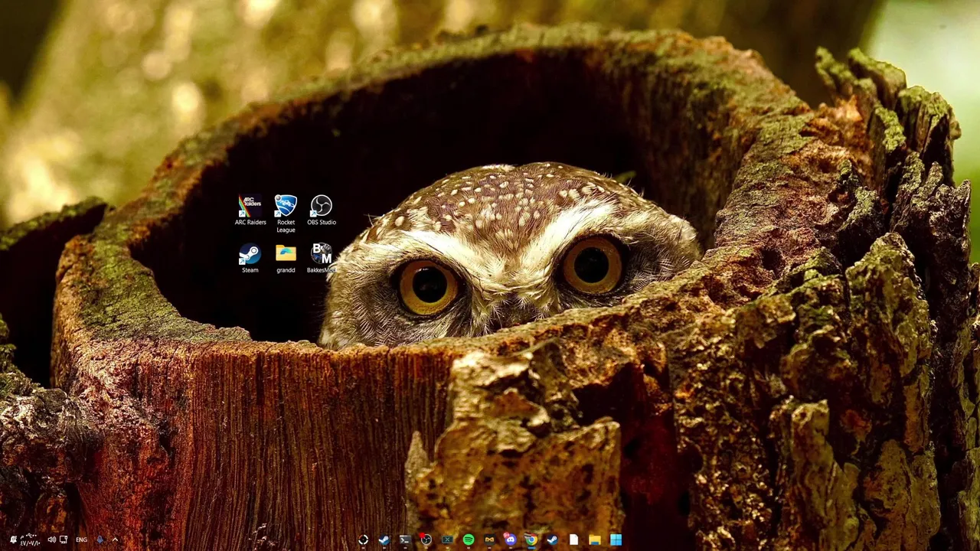This screenshot has height=551, width=980.
Task: Open the OBS Studio desktop shortcut
Action: pyautogui.click(x=322, y=210)
